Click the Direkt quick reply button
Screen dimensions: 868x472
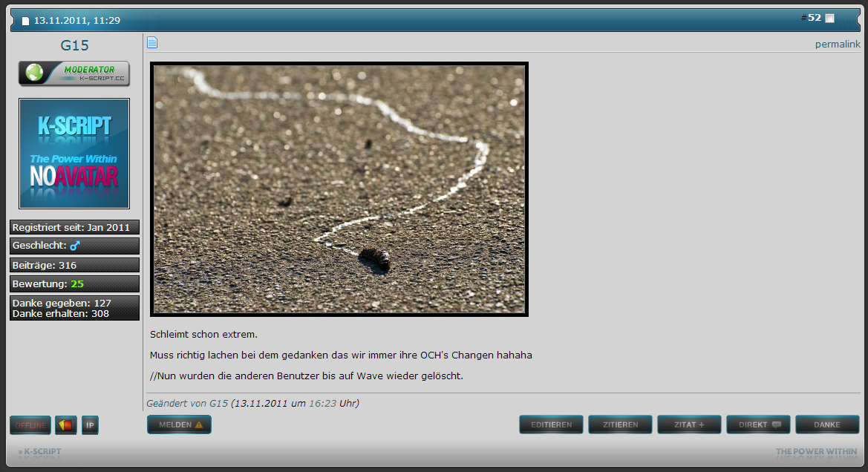tap(758, 425)
